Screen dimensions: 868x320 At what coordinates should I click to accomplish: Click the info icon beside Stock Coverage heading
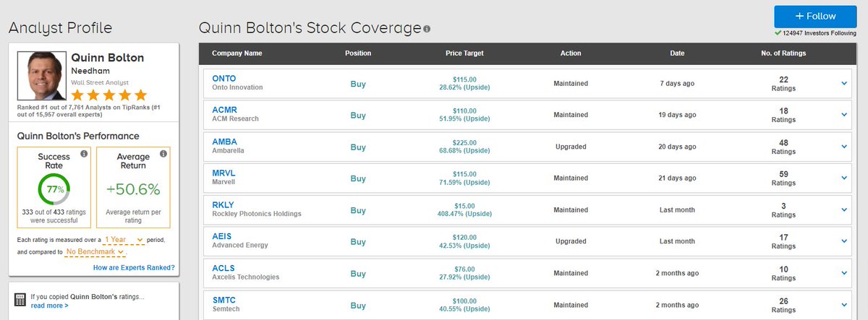tap(427, 29)
